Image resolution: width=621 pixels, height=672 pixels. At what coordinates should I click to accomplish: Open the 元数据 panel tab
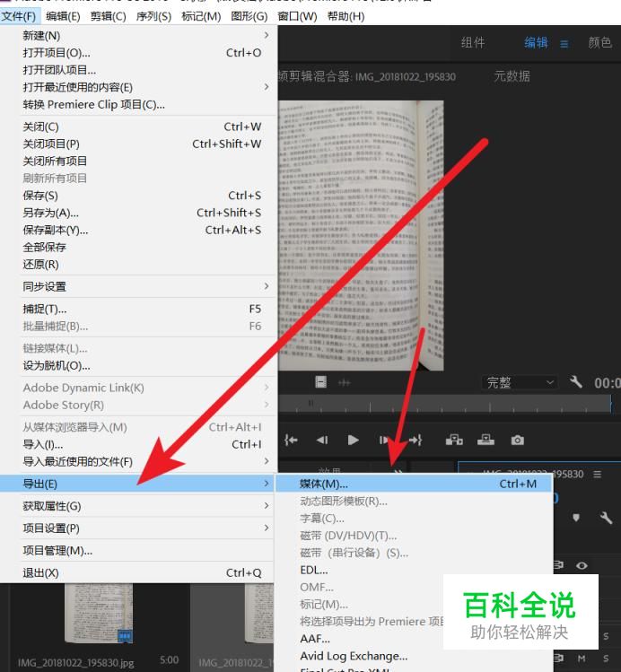pyautogui.click(x=512, y=76)
